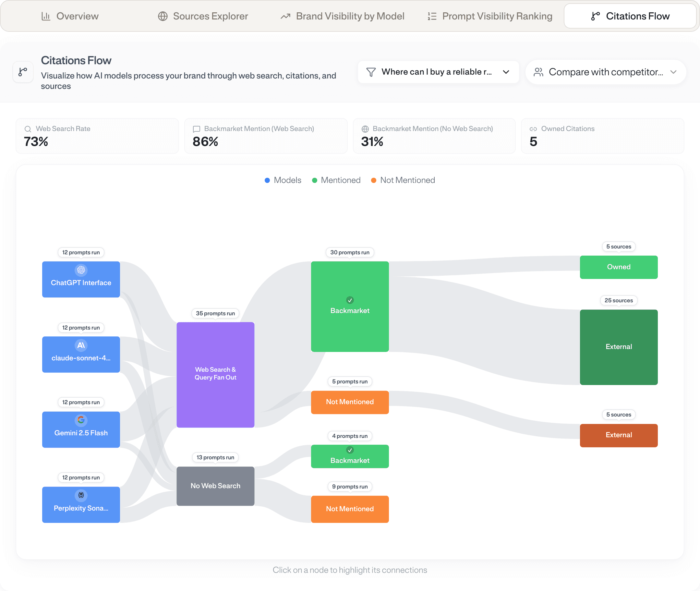This screenshot has height=591, width=700.
Task: Click the Backmarket Mention Web Search chat icon
Action: tap(197, 129)
